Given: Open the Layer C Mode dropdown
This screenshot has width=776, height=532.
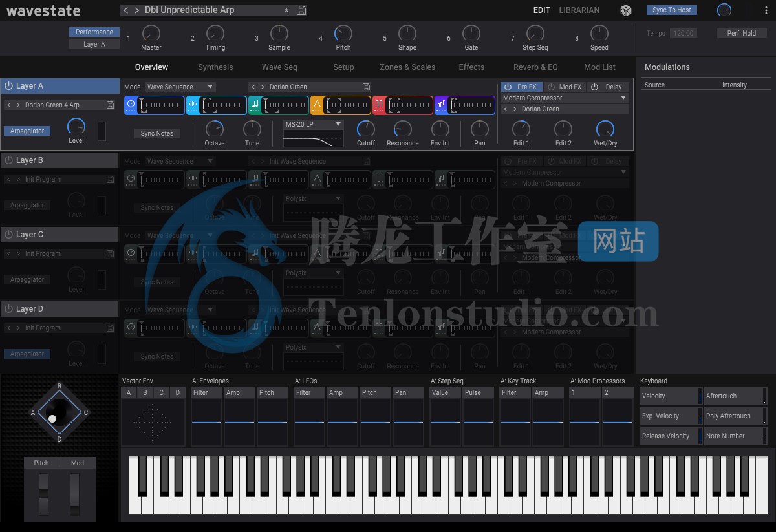Looking at the screenshot, I should coord(180,235).
